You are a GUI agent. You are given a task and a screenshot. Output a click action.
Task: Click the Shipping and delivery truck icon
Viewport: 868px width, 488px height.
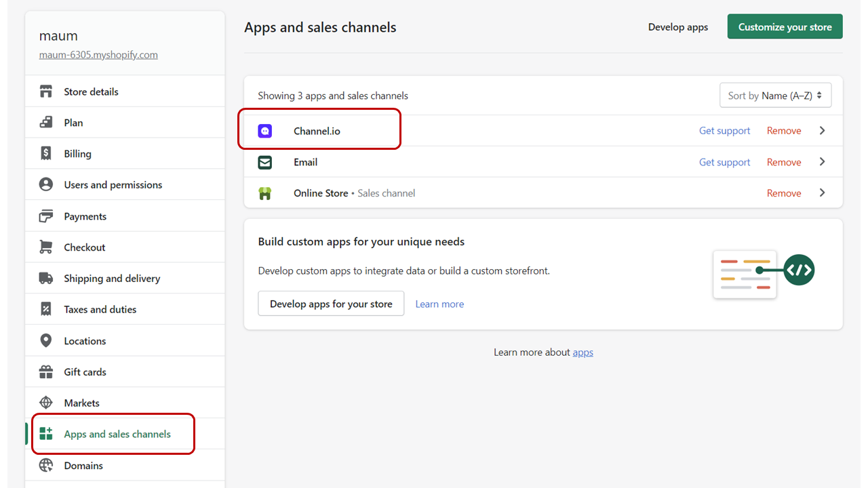[46, 279]
